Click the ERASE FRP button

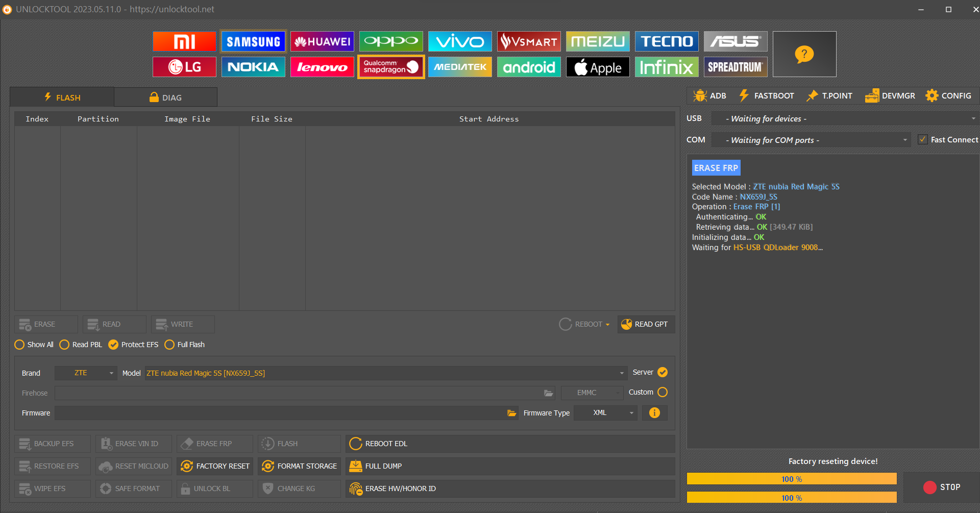[215, 444]
